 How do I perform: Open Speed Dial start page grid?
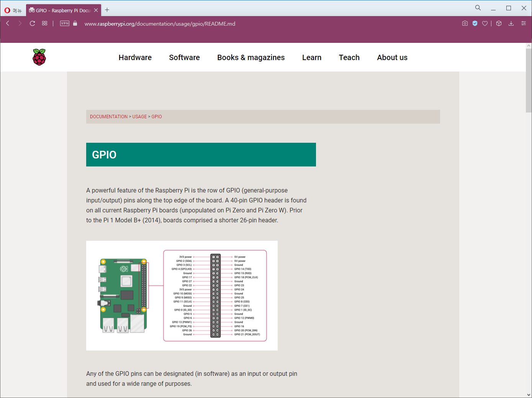[x=45, y=23]
